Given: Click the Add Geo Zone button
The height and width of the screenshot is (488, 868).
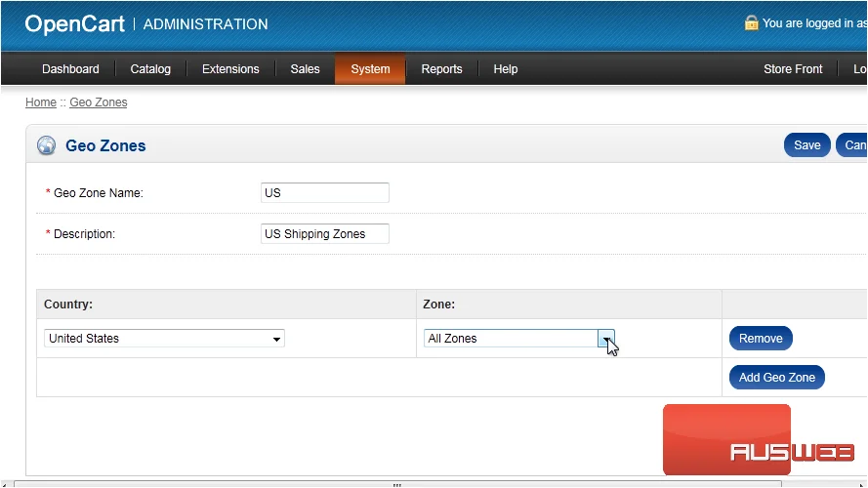Looking at the screenshot, I should pos(776,378).
